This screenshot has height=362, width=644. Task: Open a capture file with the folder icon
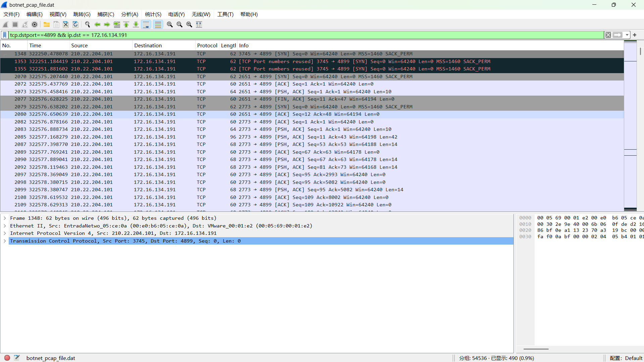click(x=47, y=24)
